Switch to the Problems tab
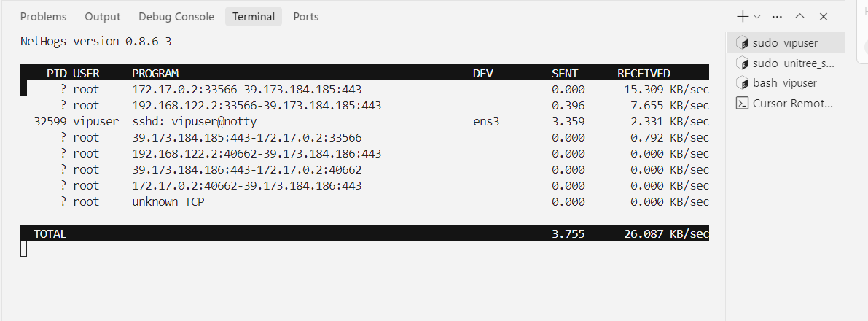 43,17
